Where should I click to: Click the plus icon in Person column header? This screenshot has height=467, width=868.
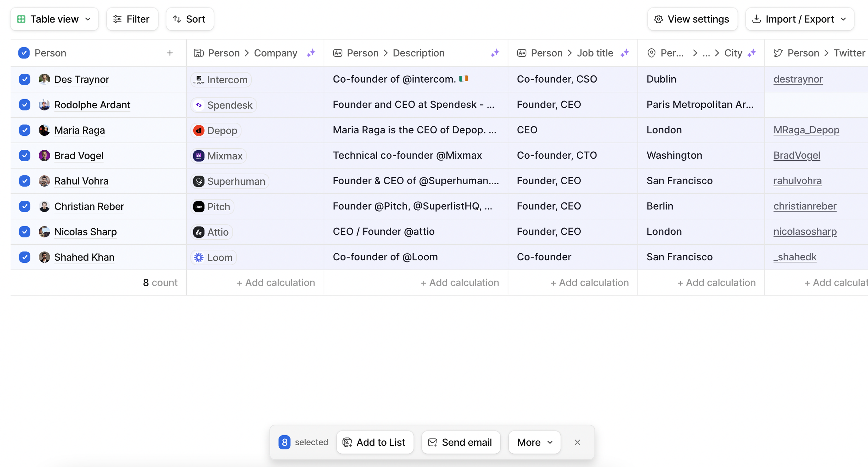[x=170, y=53]
